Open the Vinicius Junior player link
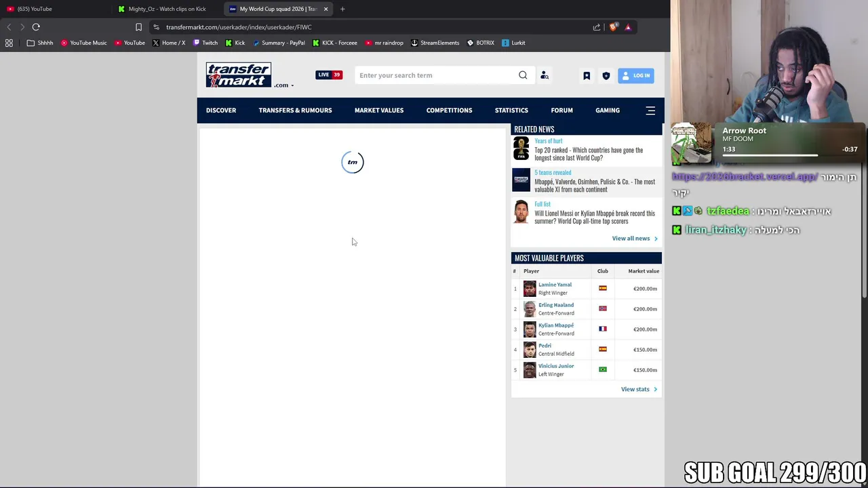The image size is (868, 488). pos(556,366)
